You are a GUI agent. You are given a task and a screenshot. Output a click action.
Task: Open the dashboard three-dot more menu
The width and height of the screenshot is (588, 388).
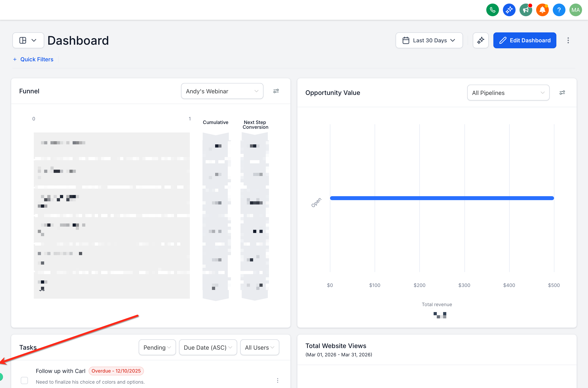[x=568, y=40]
